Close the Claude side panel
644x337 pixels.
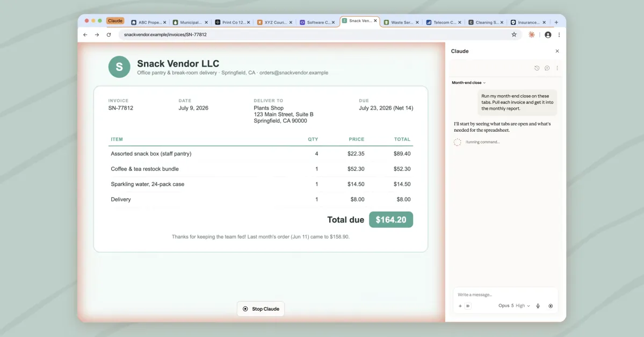point(557,51)
